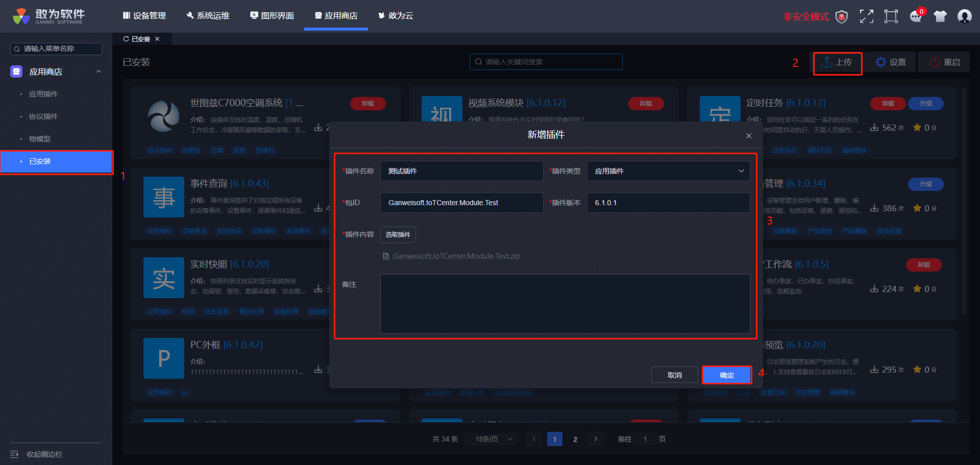Open the 图形界面 top menu
980x465 pixels.
click(272, 16)
